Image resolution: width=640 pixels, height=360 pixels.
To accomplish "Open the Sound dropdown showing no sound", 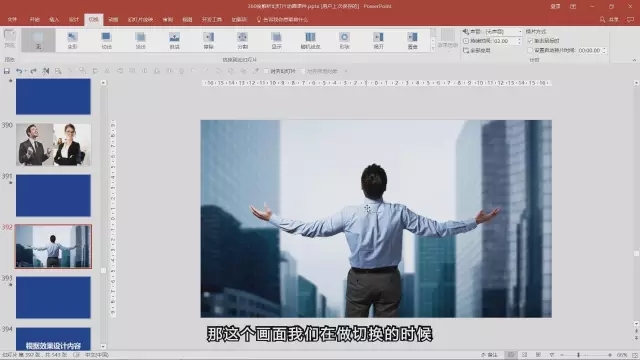I will click(x=503, y=31).
